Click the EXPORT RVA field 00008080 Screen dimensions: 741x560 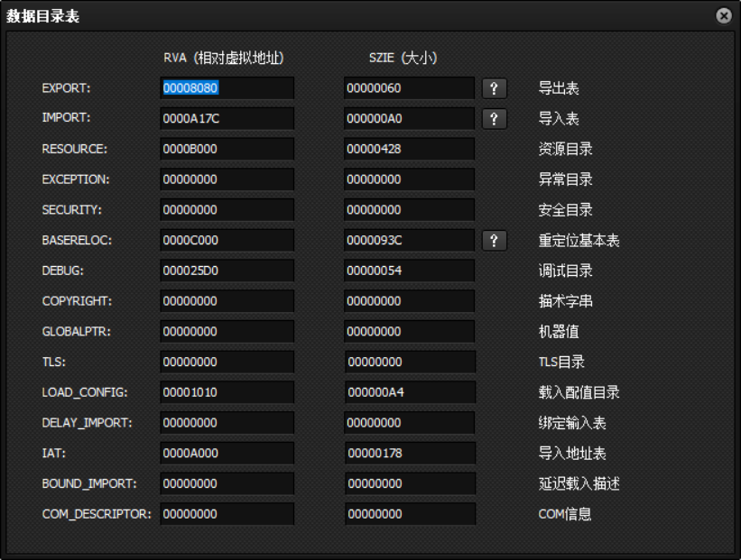pos(227,88)
